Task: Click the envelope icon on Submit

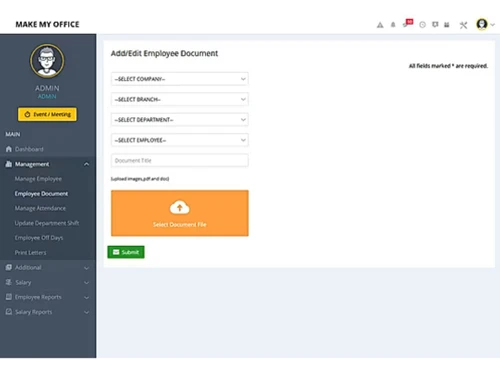Action: point(116,252)
